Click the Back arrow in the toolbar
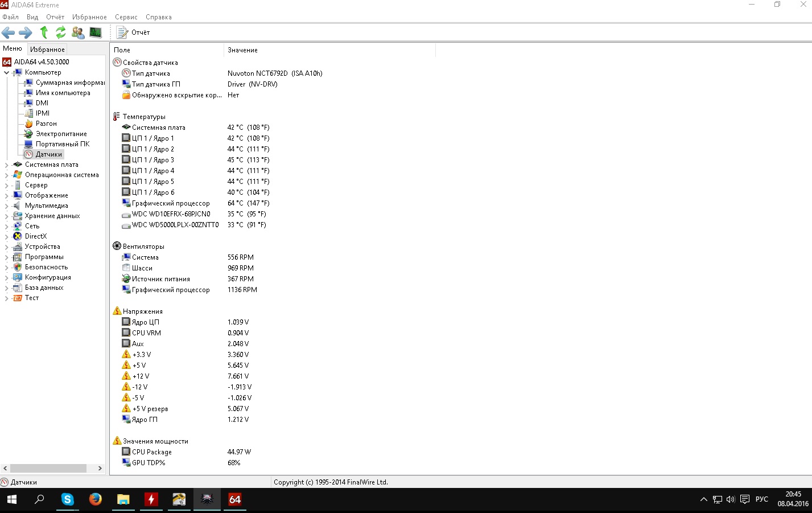Image resolution: width=812 pixels, height=513 pixels. 9,32
